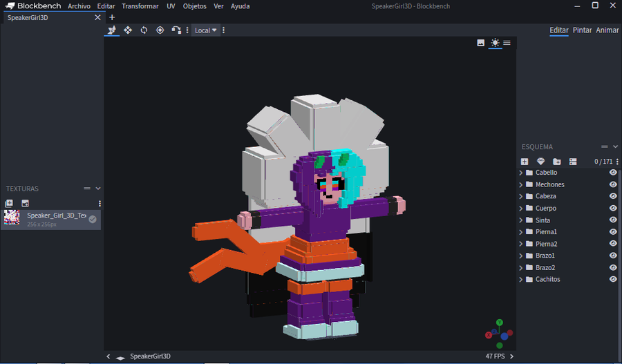Hide the Cachitos group
The image size is (622, 364).
tap(613, 279)
